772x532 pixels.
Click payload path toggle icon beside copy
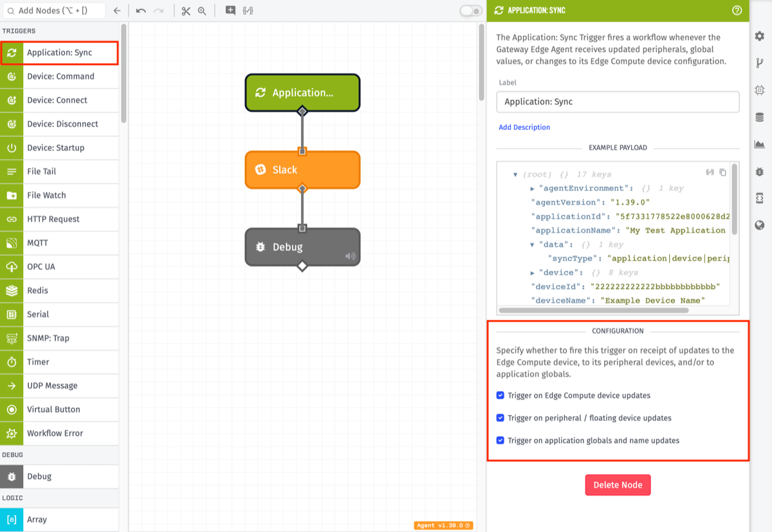[x=710, y=172]
